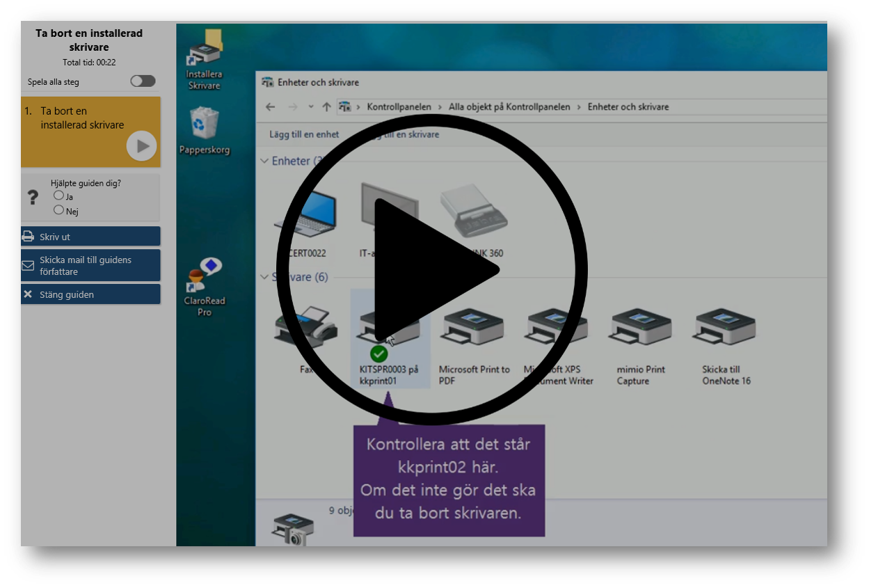Open the recent locations dropdown arrow
This screenshot has height=588, width=869.
pyautogui.click(x=310, y=107)
